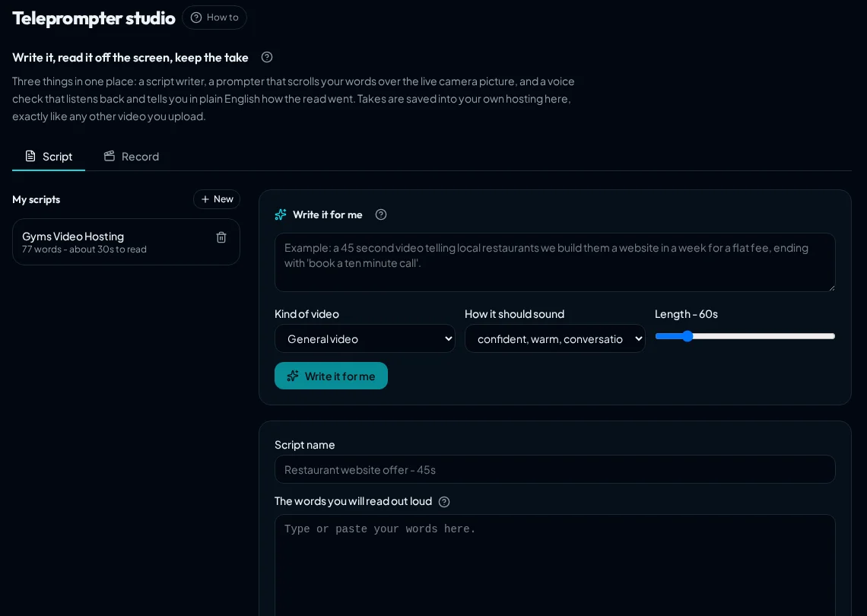Click the 'Length - 60s' label
The width and height of the screenshot is (867, 616).
coord(686,314)
